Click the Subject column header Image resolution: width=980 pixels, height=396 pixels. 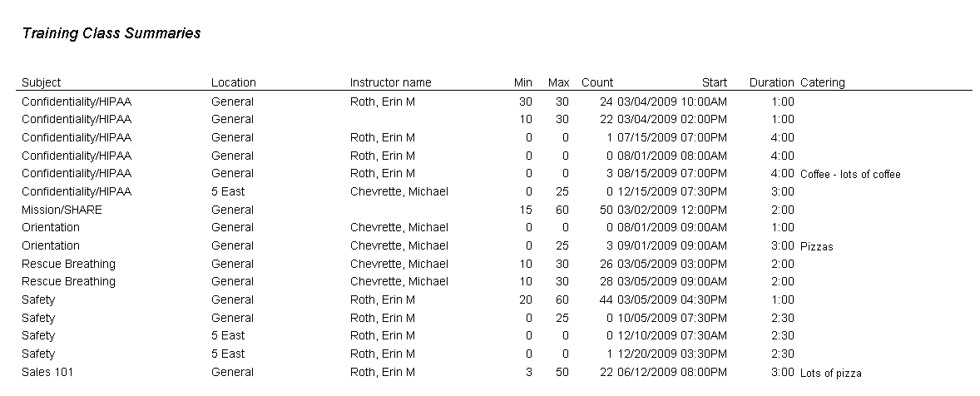click(41, 82)
